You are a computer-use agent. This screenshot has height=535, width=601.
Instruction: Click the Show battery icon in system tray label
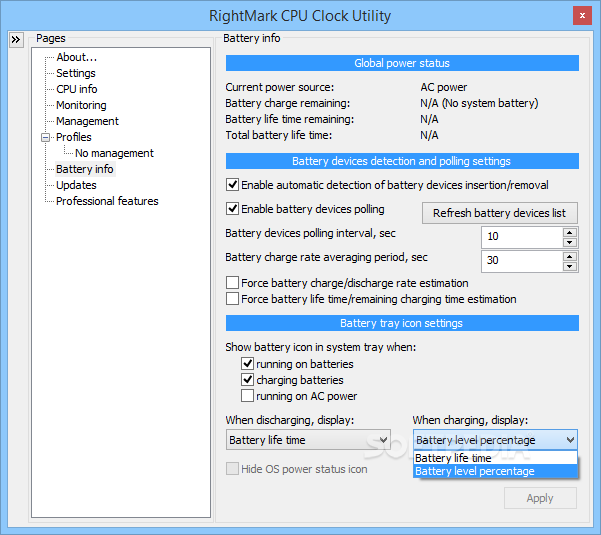pyautogui.click(x=320, y=347)
